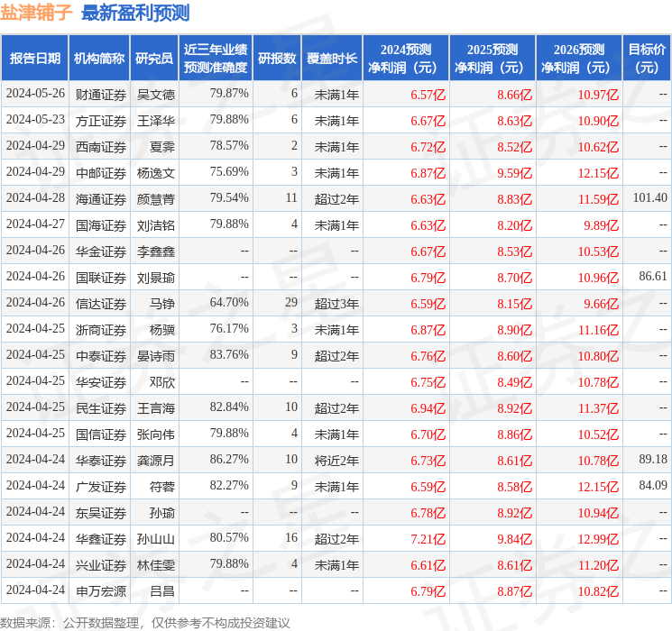Screen dimensions: 672x631
Task: Click the 数据来源 disclaimer text
Action: click(x=145, y=622)
